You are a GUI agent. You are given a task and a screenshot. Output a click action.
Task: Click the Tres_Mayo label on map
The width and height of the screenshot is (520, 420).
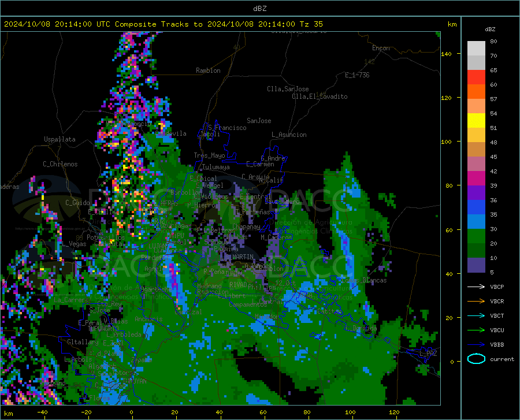tap(209, 155)
